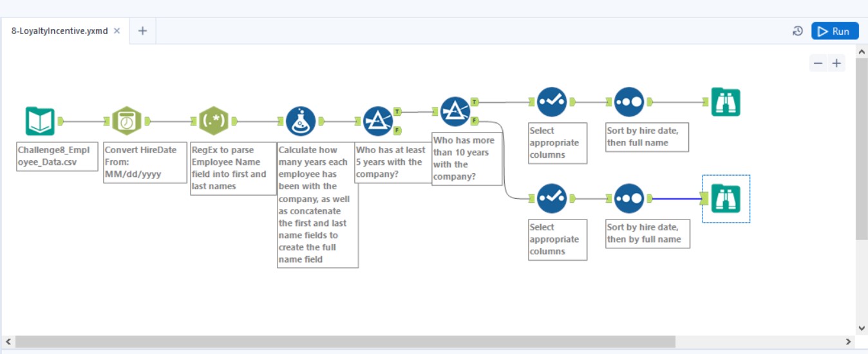868x354 pixels.
Task: Zoom in the canvas with plus button
Action: [836, 63]
